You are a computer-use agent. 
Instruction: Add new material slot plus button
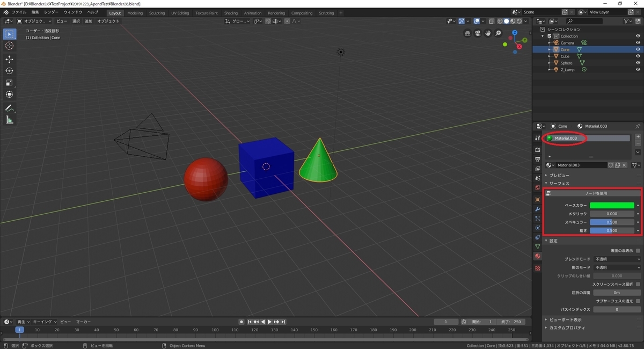coord(638,137)
